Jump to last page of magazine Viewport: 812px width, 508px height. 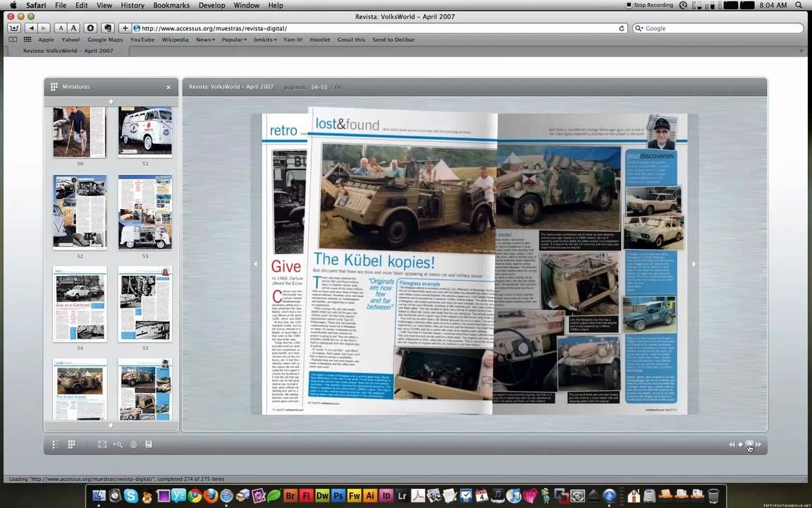(758, 445)
